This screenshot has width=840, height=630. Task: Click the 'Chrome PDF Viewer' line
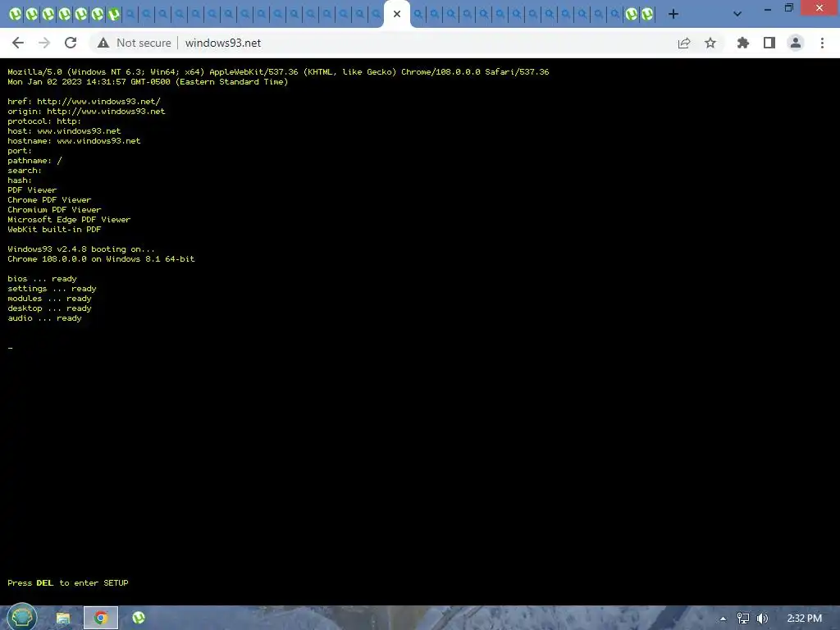[49, 200]
